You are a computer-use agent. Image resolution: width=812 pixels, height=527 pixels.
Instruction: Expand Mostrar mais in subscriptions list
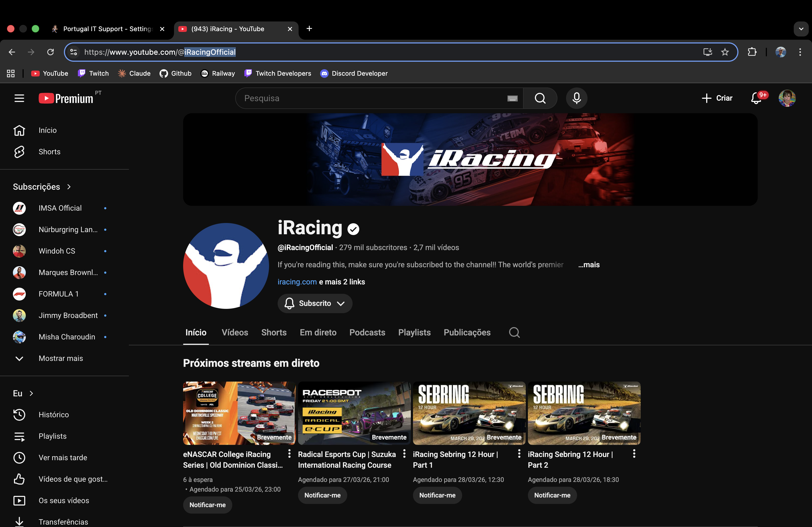click(x=61, y=358)
